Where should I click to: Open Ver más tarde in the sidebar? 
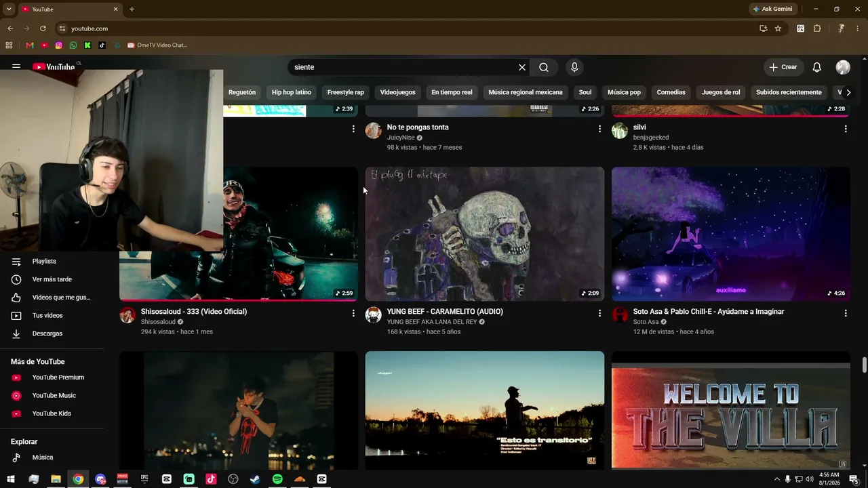coord(52,279)
